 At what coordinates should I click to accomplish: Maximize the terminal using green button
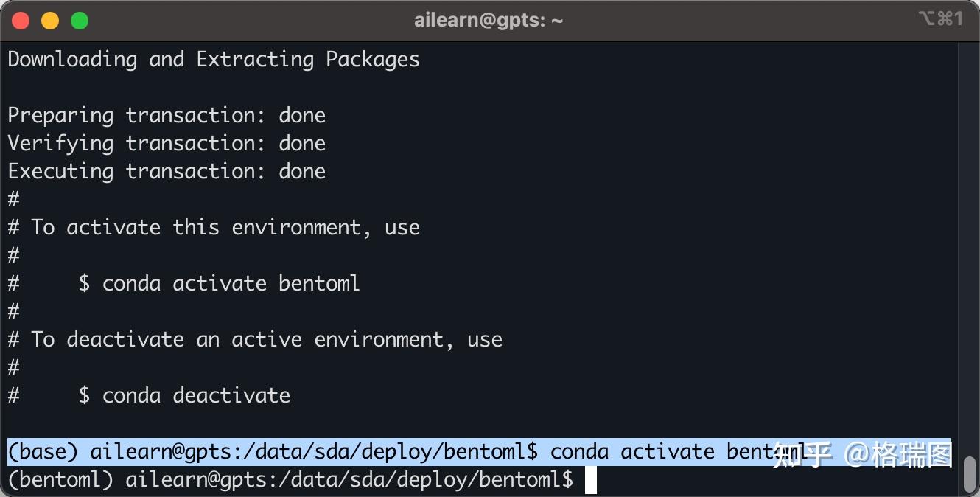(80, 21)
